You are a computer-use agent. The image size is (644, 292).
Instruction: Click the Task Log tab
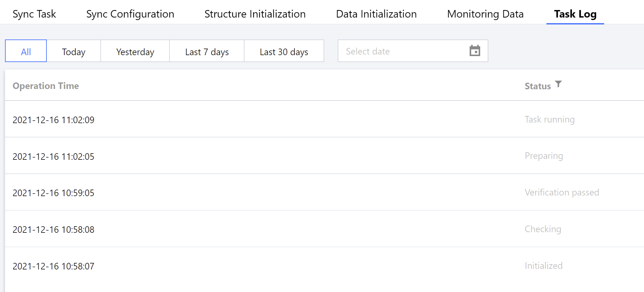575,14
